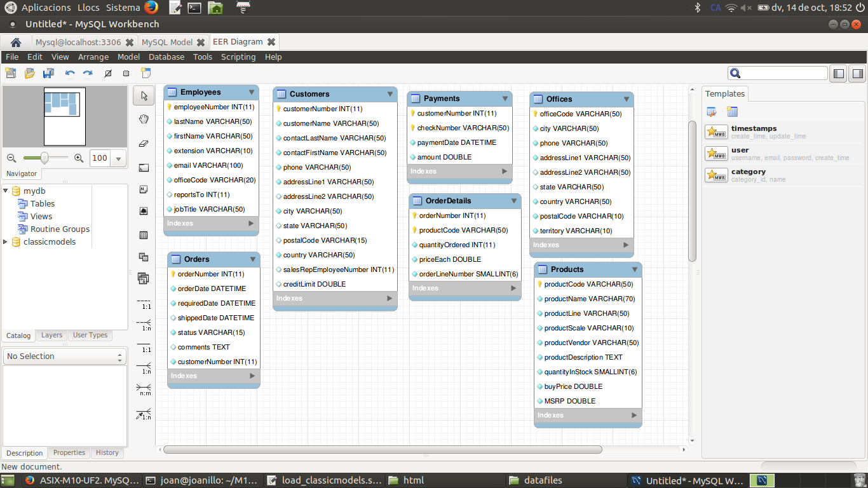Click the zoom slider in the Navigator
The image size is (868, 488).
tap(44, 158)
